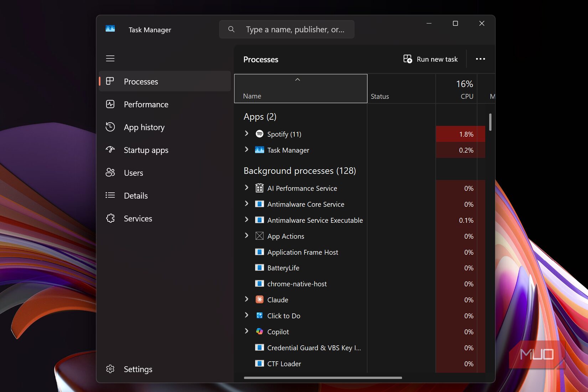This screenshot has width=588, height=392.
Task: Select the chrome-native-host process name
Action: (297, 284)
